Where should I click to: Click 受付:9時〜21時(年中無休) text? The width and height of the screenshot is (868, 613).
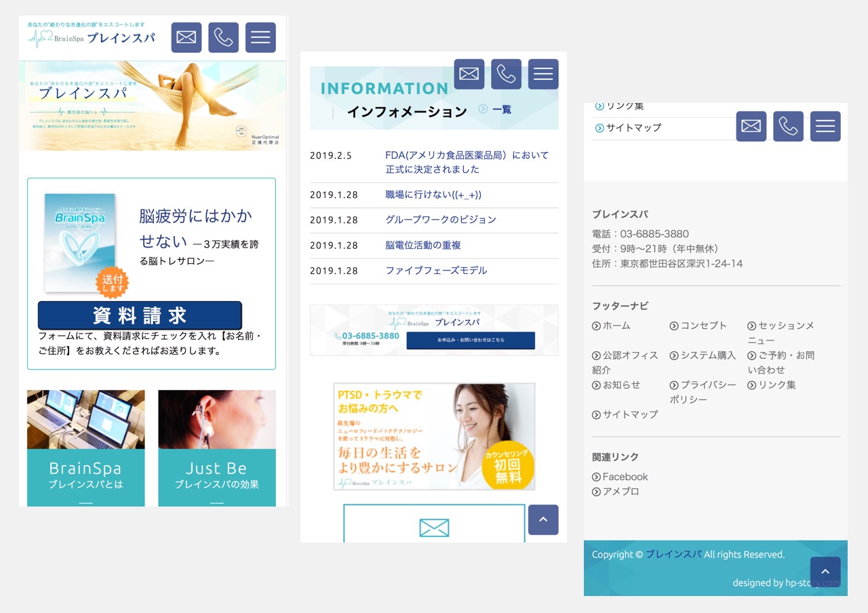pos(658,248)
